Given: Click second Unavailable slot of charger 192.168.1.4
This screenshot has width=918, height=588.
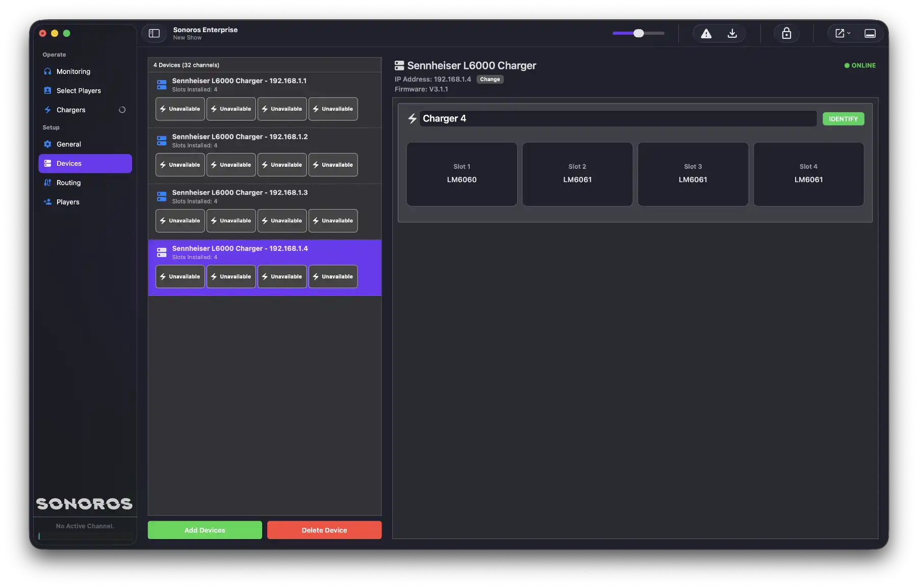Looking at the screenshot, I should [231, 277].
